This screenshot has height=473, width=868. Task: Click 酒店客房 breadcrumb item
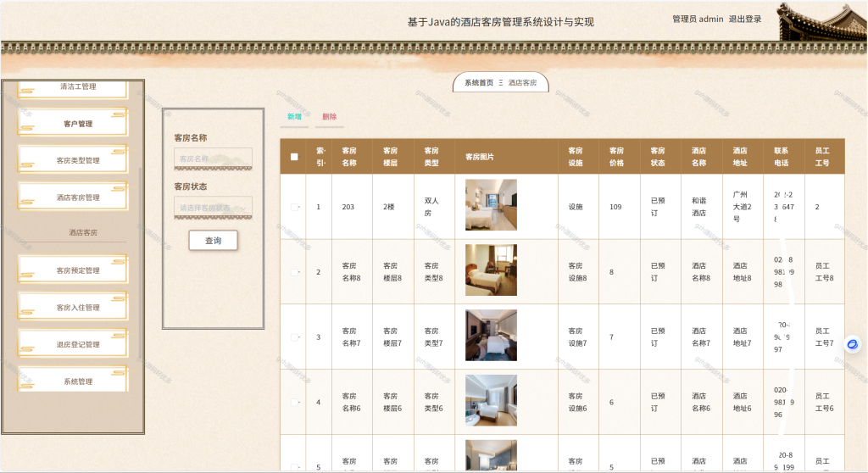522,82
